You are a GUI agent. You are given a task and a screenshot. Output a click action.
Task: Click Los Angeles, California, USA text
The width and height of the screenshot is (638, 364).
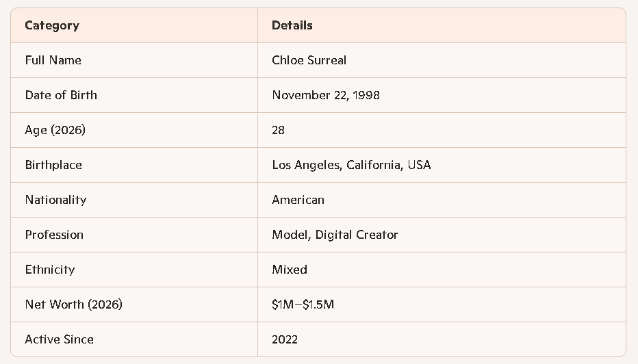pos(351,165)
